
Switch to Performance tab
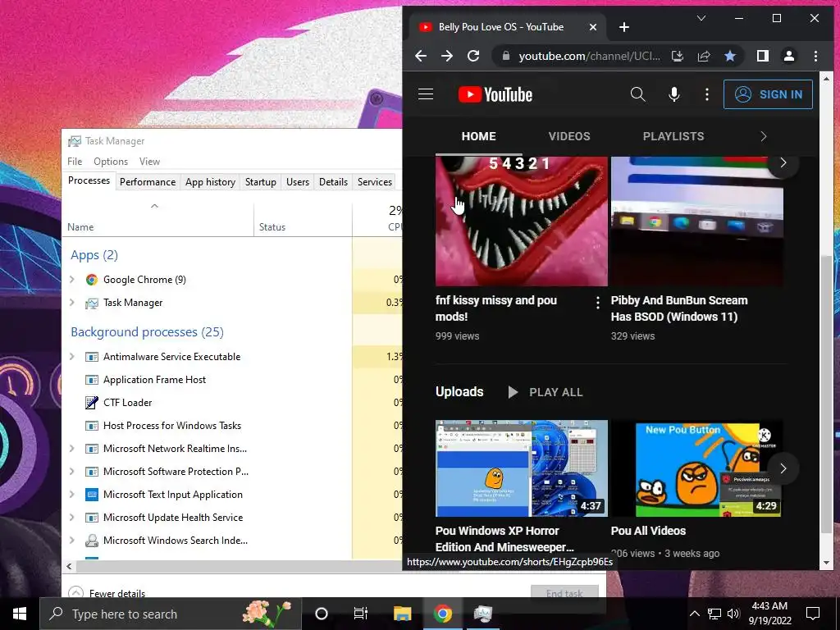click(148, 181)
